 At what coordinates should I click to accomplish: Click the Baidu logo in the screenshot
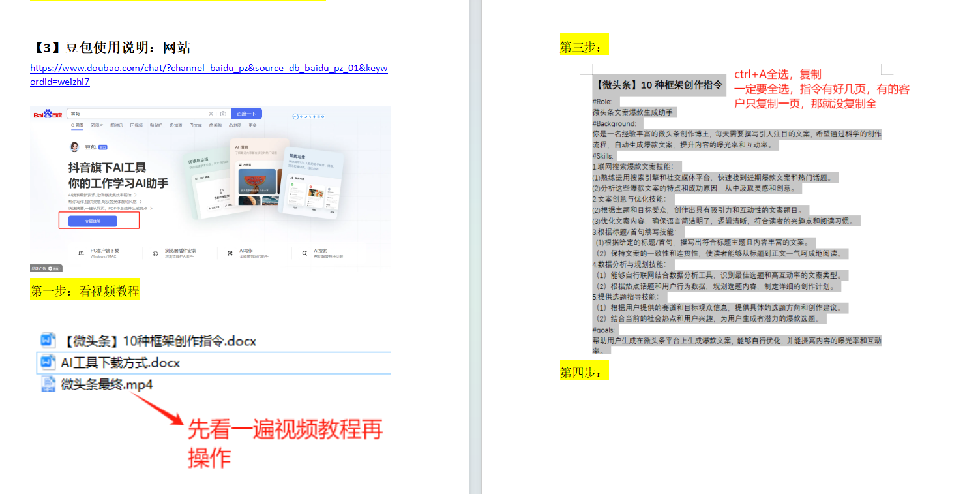coord(49,114)
